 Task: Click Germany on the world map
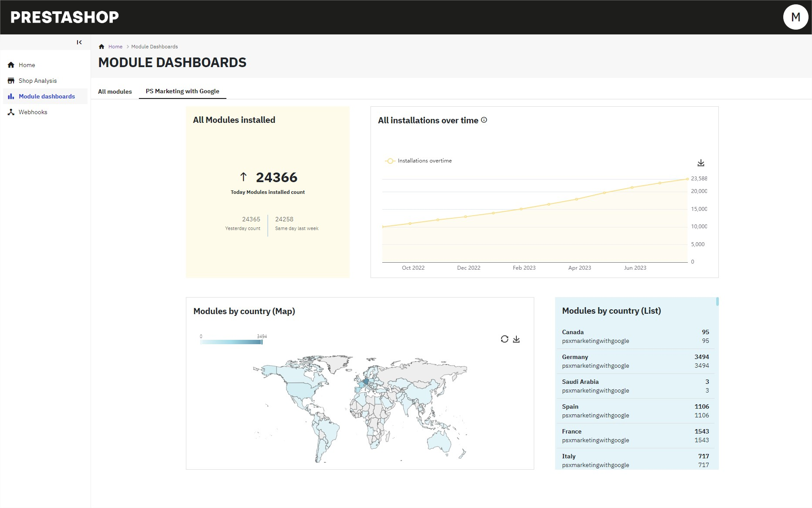366,381
